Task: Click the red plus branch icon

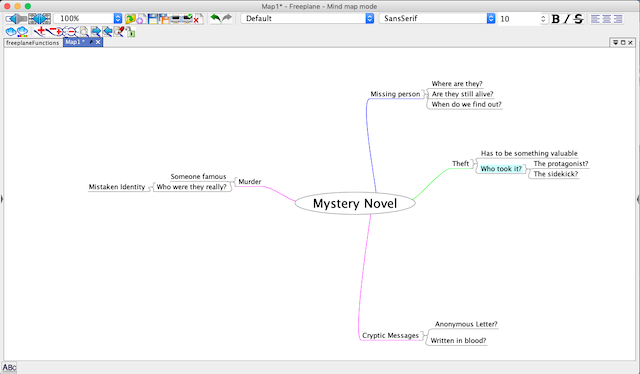Action: click(40, 31)
